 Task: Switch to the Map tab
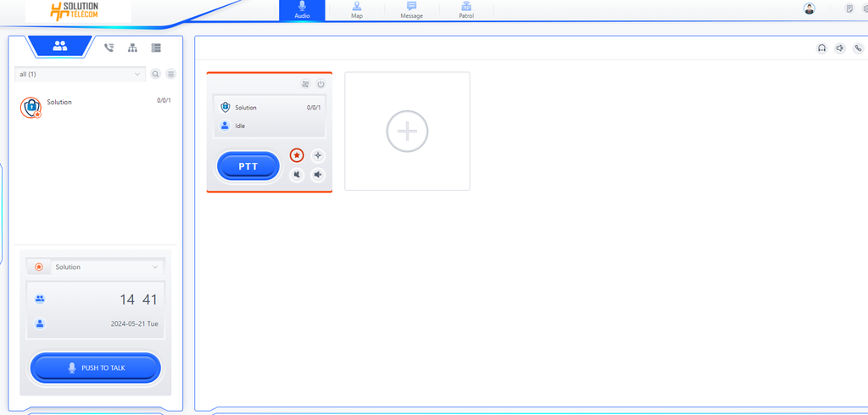357,10
